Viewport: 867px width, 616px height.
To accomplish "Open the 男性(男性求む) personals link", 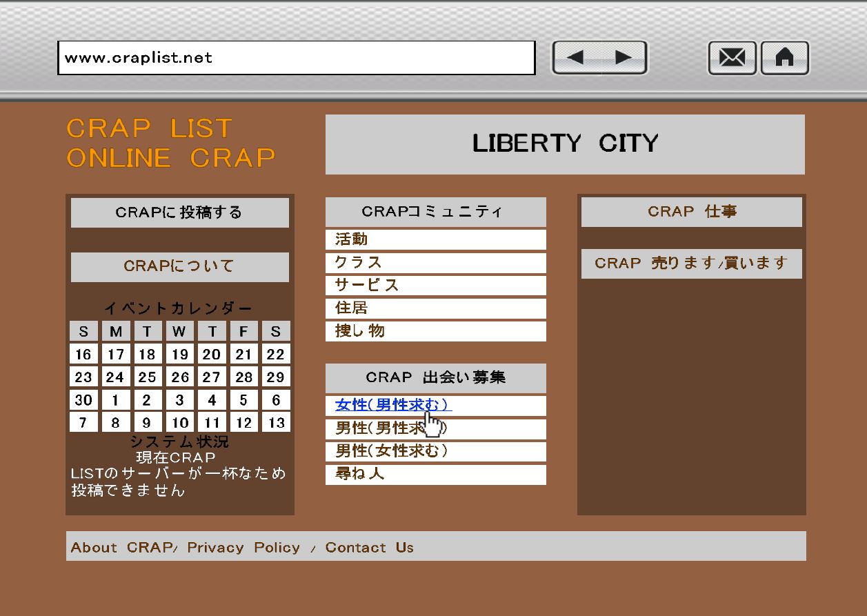I will point(436,429).
